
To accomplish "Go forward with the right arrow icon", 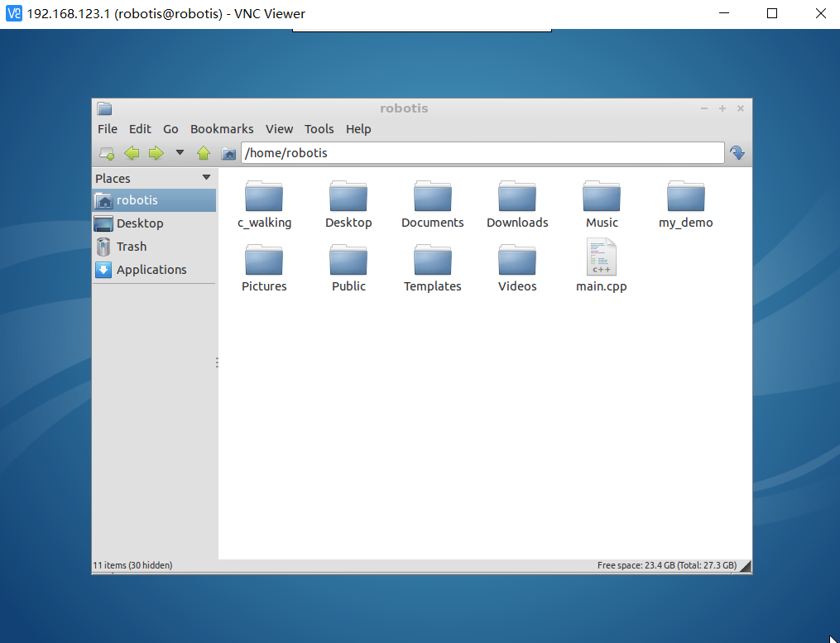I will (x=156, y=153).
